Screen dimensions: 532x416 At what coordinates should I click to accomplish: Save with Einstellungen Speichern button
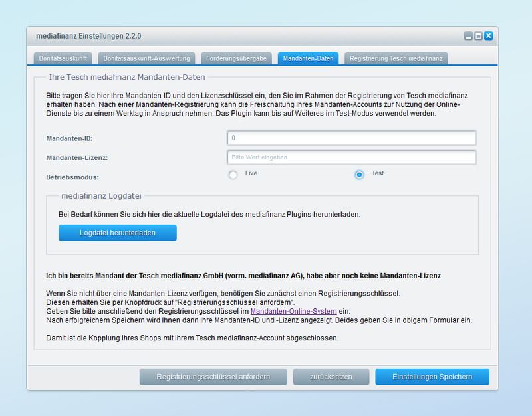432,377
